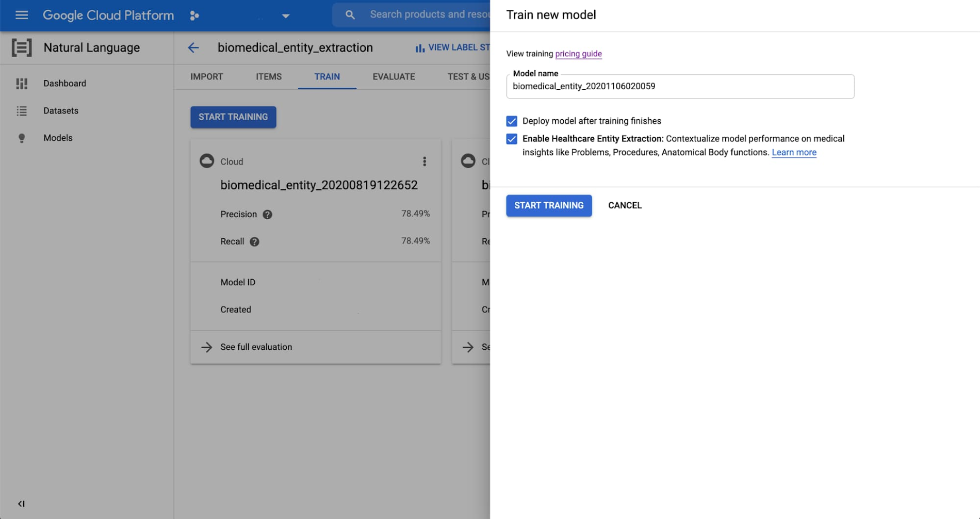Image resolution: width=980 pixels, height=519 pixels.
Task: Collapse the left navigation panel
Action: [21, 504]
